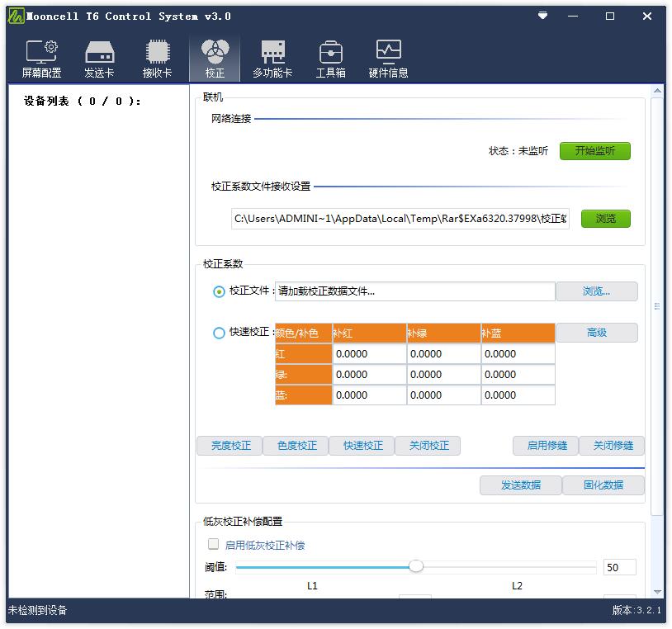Click the 发送数据 button
672x629 pixels.
521,485
